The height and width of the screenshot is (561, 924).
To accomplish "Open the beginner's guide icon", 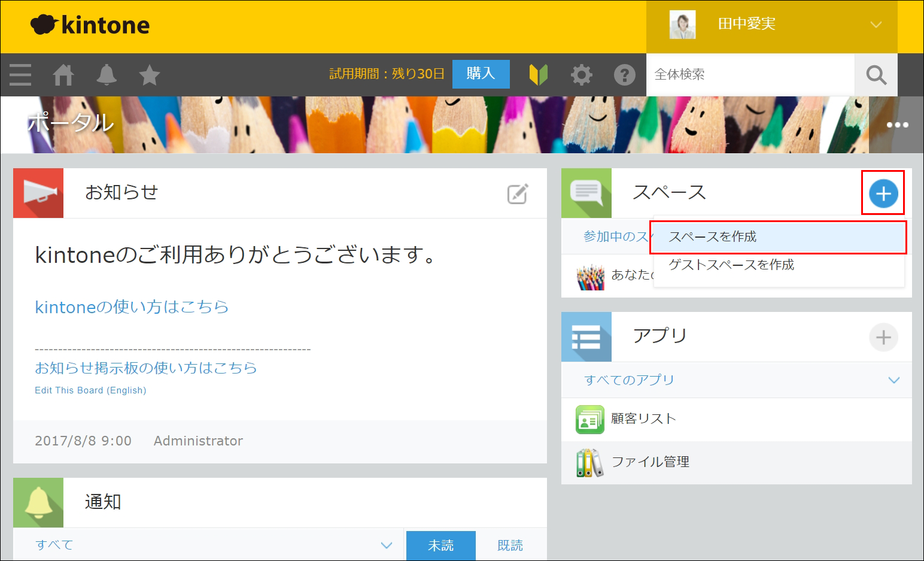I will click(538, 75).
